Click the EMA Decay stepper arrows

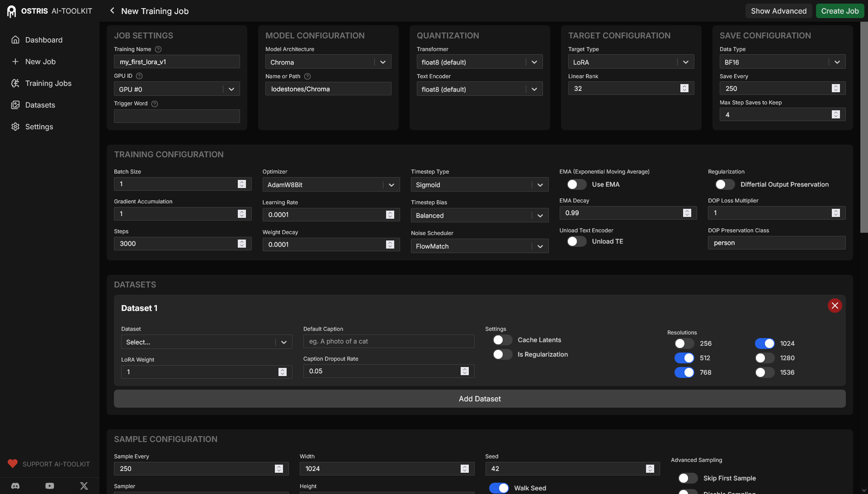tap(687, 213)
